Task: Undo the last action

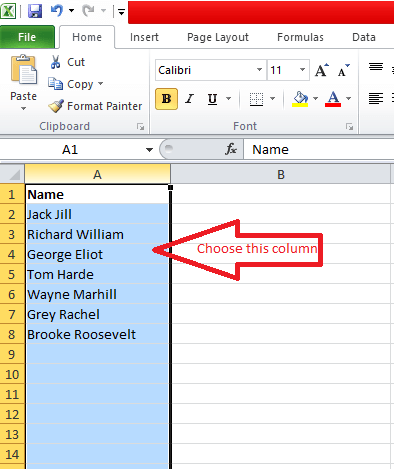Action: tap(57, 11)
